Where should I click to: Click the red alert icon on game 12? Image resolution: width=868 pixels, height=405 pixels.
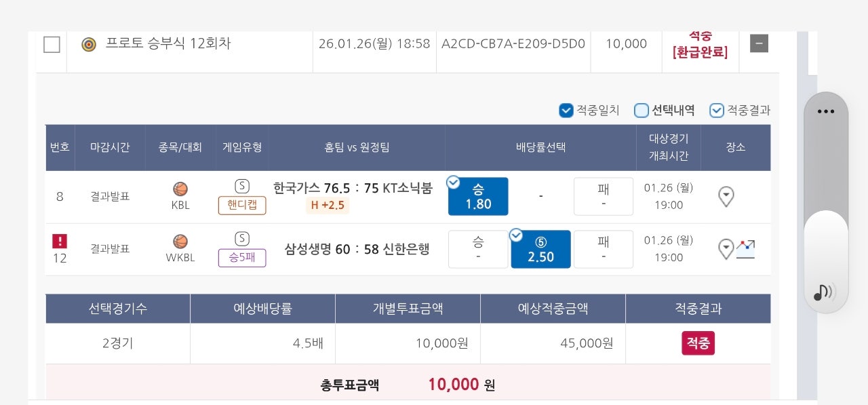click(x=60, y=241)
